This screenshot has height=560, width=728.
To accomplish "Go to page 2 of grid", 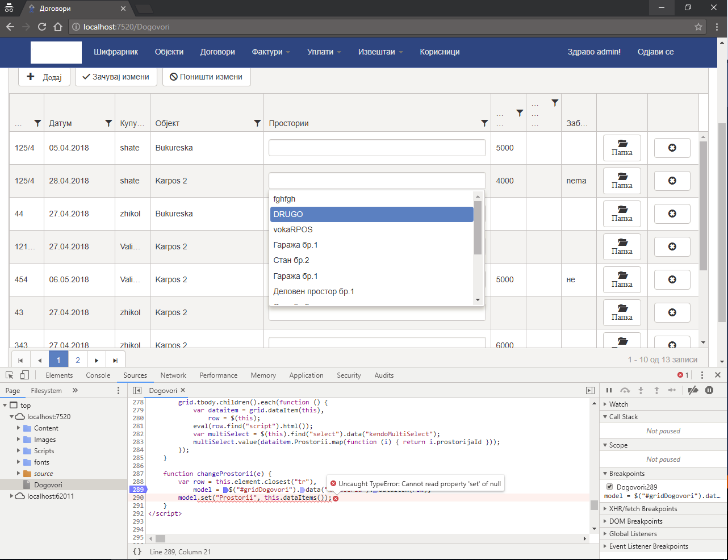I will tap(78, 360).
